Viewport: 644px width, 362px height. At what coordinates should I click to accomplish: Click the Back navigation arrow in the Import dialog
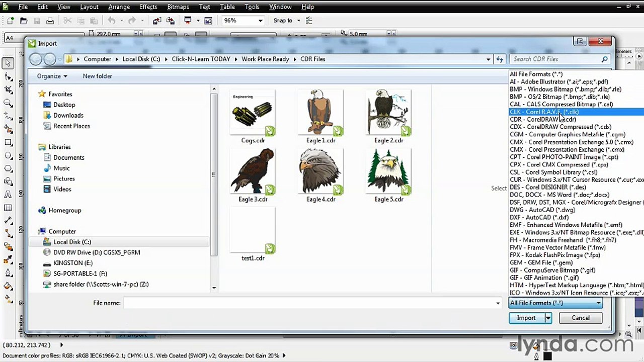point(36,59)
